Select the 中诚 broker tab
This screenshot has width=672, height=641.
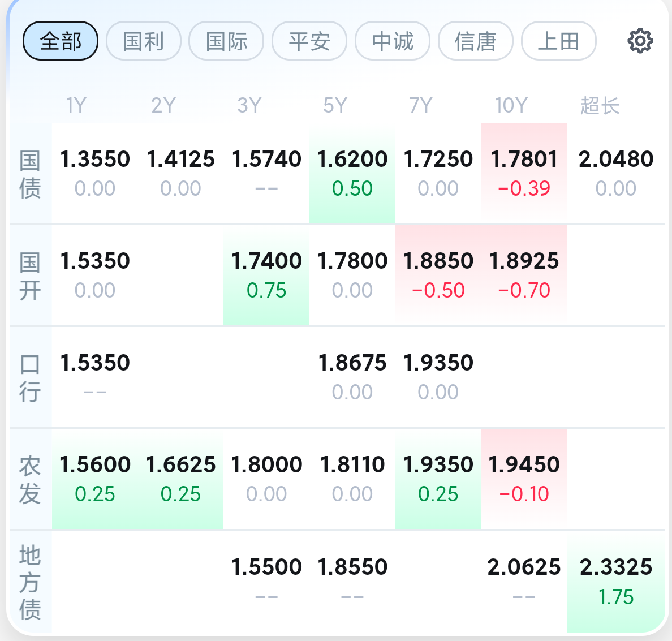coord(393,41)
